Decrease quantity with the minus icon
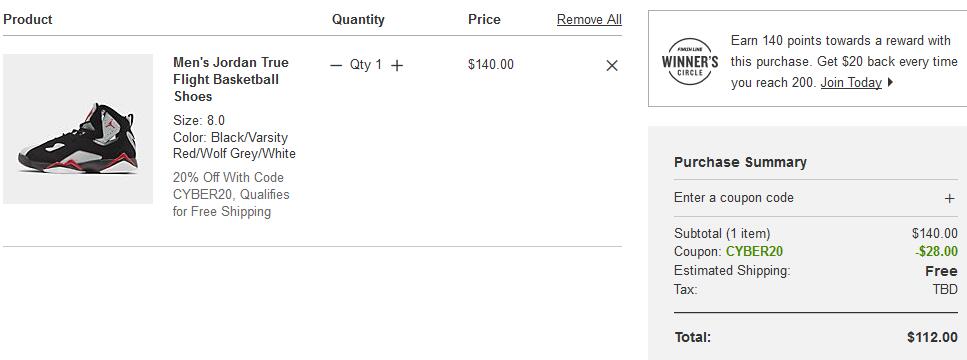 [x=335, y=65]
